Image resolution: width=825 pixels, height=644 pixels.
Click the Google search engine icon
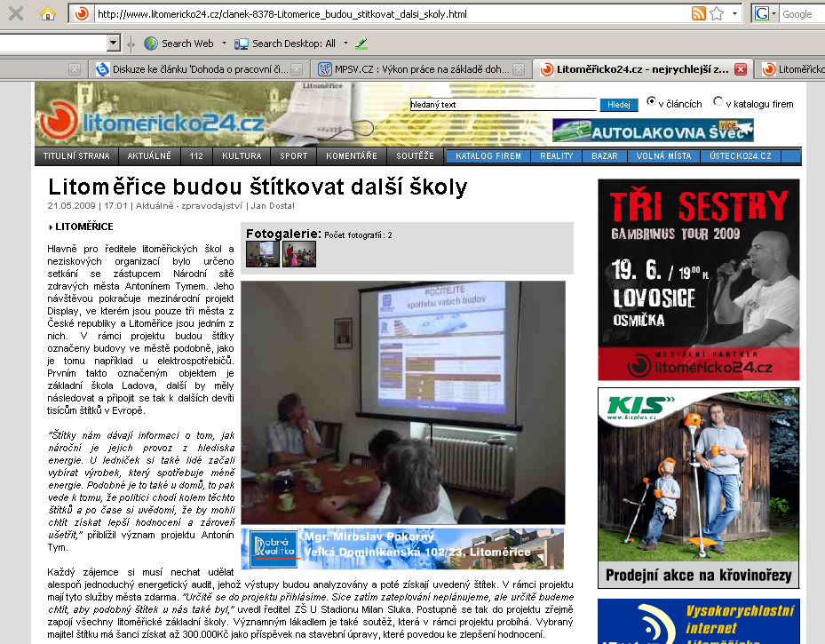[x=761, y=13]
